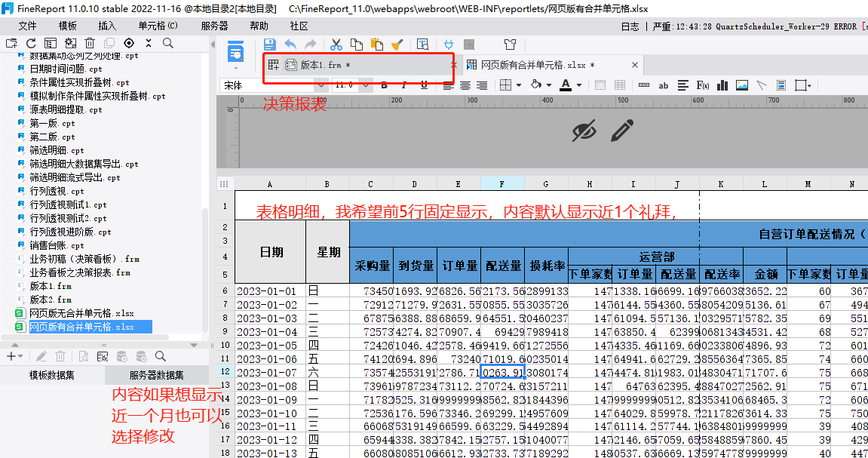This screenshot has width=868, height=458.
Task: Select the 模板数据集 tab
Action: (52, 376)
